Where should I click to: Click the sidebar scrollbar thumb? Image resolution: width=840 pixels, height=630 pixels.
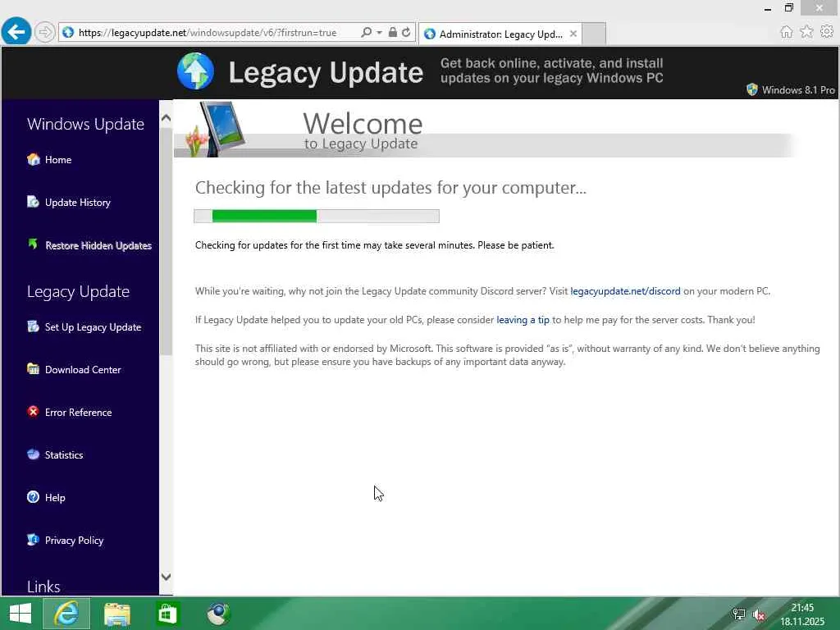[166, 241]
